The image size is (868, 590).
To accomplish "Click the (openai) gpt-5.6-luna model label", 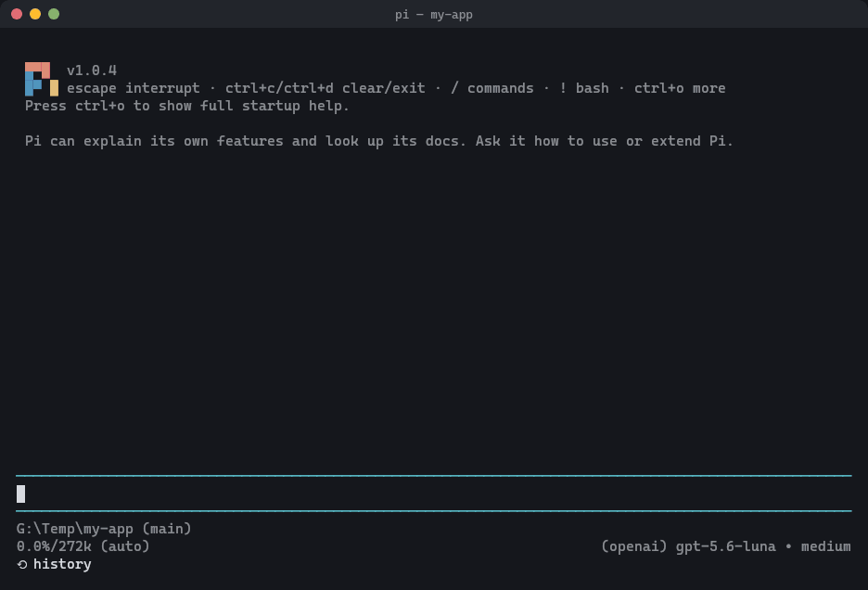I will [689, 546].
